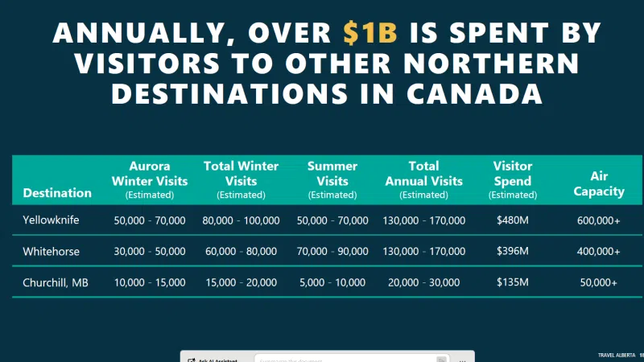Click Whitehorse's 400,000+ air capacity value
The image size is (644, 362).
(599, 252)
